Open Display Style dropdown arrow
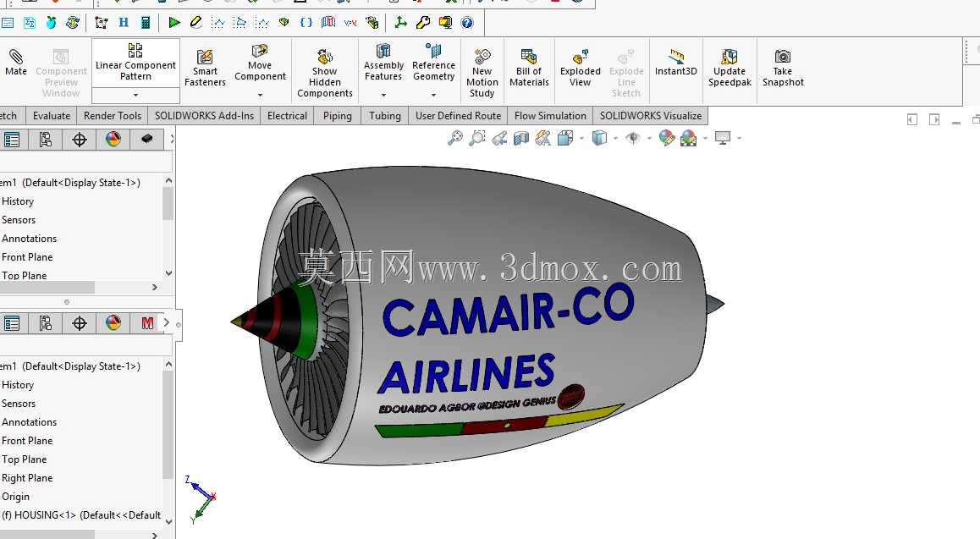 pyautogui.click(x=615, y=138)
